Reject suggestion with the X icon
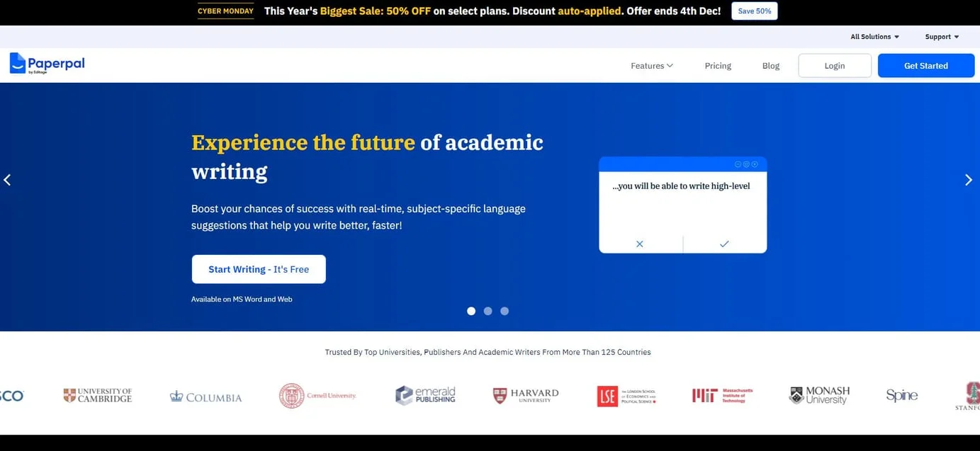Image resolution: width=980 pixels, height=451 pixels. (x=640, y=244)
